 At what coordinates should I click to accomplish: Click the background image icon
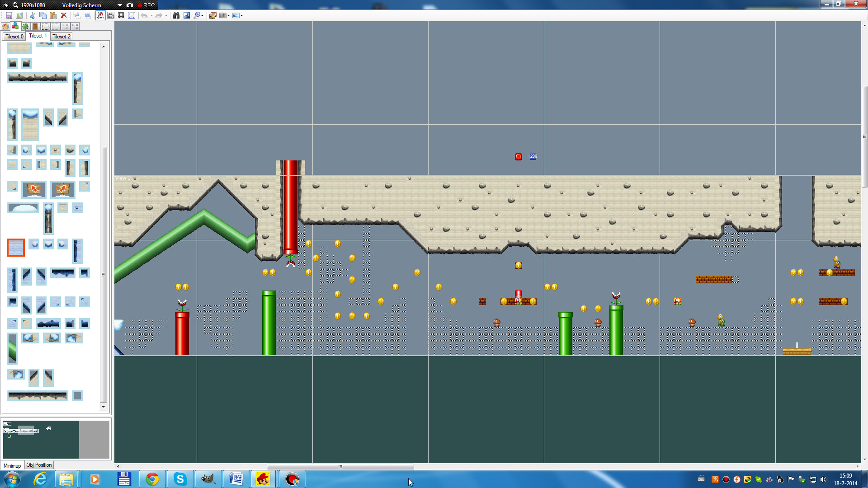187,15
